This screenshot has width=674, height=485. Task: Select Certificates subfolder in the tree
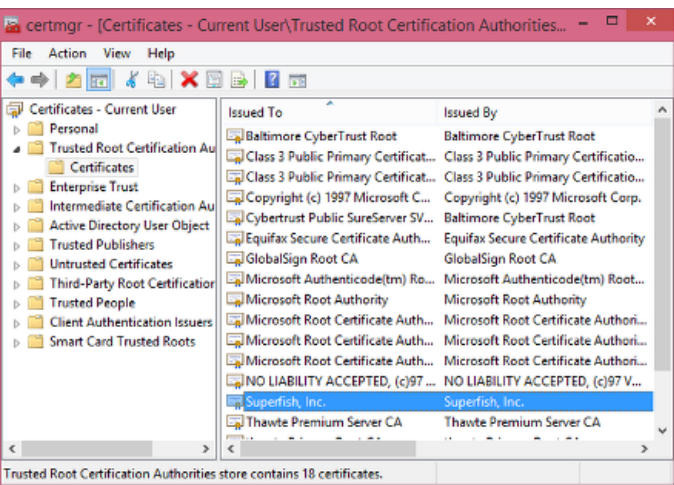[x=101, y=167]
